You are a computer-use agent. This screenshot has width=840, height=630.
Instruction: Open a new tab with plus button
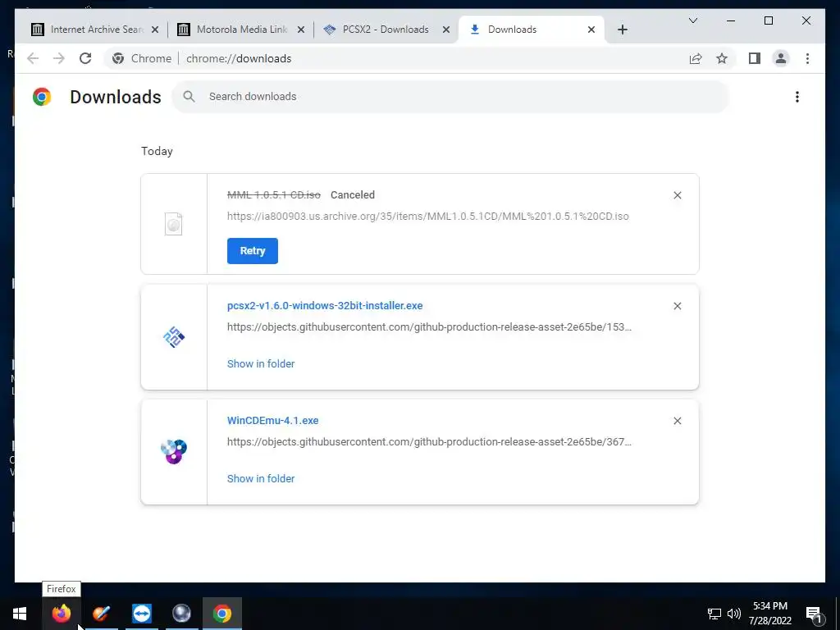pyautogui.click(x=623, y=30)
